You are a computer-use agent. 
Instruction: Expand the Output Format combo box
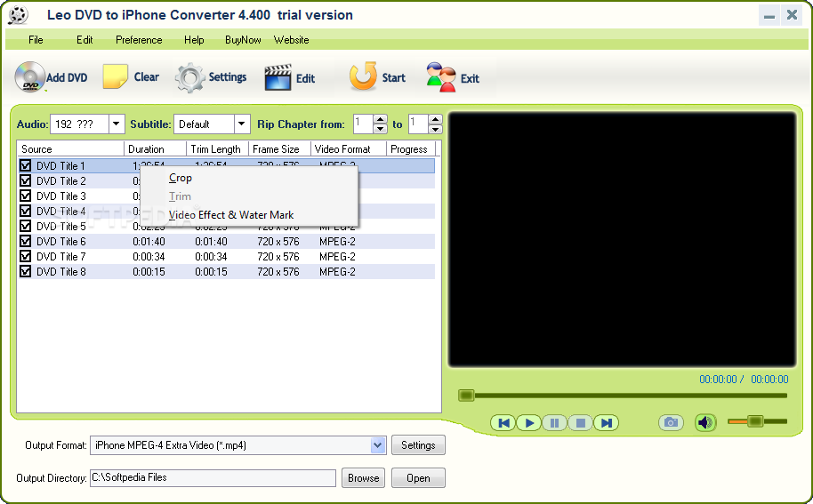pyautogui.click(x=378, y=445)
